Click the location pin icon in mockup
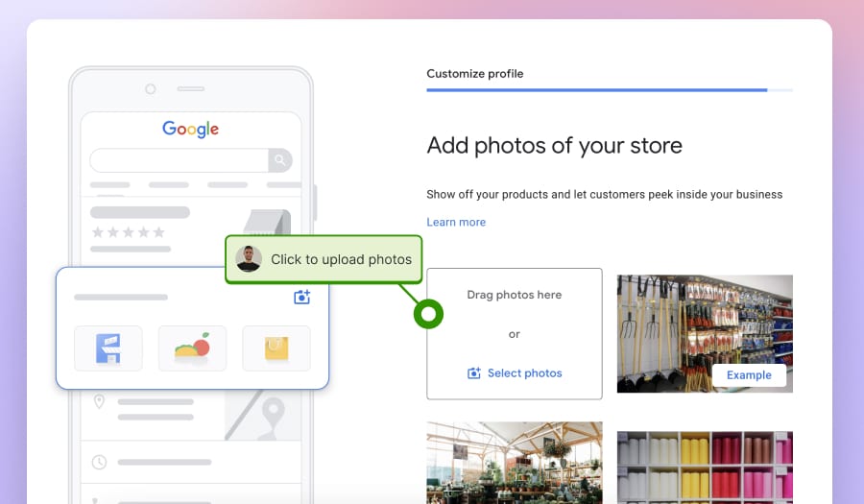The width and height of the screenshot is (864, 504). 99,401
